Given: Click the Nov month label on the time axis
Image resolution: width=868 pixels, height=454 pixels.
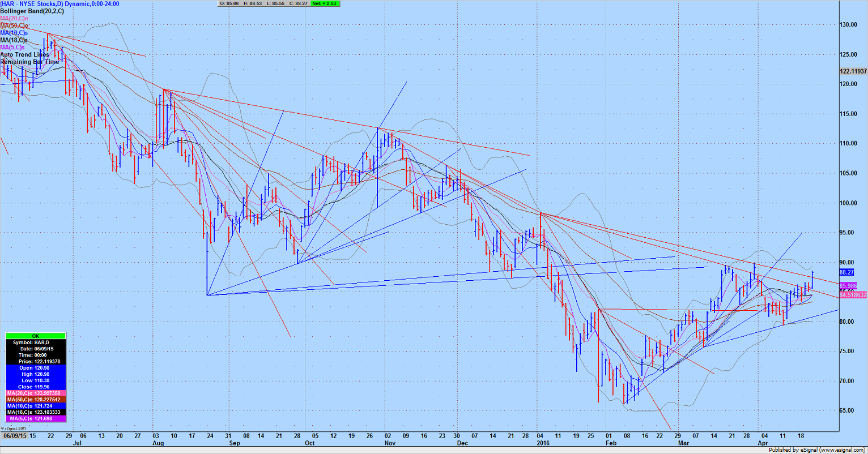Looking at the screenshot, I should [390, 443].
